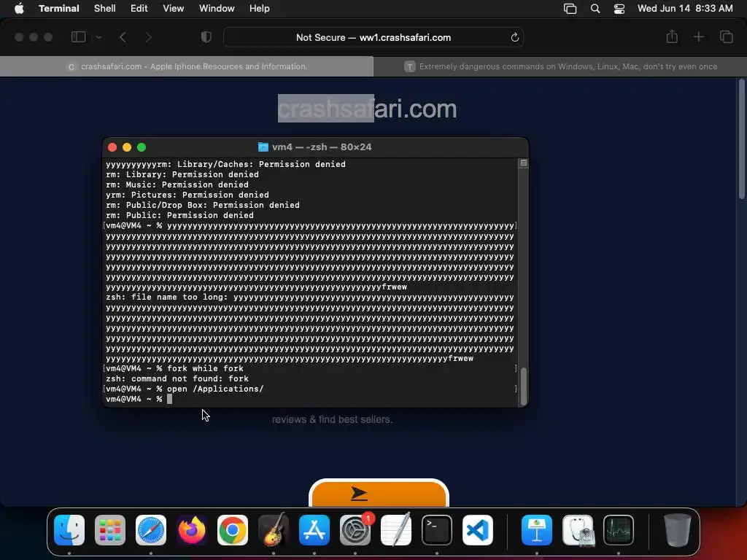Open Firefox from the Dock

point(192,530)
